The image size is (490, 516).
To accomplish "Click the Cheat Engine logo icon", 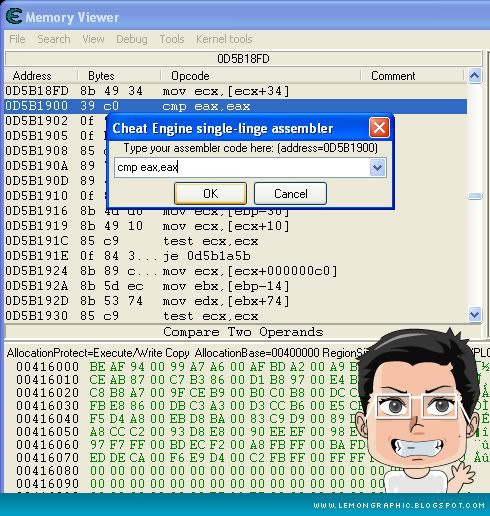I will point(14,16).
